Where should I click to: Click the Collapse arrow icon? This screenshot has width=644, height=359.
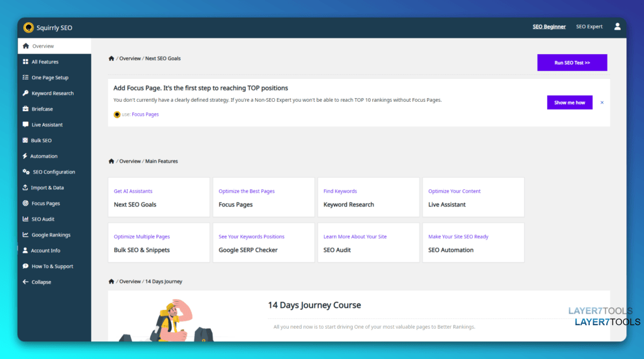(x=25, y=282)
